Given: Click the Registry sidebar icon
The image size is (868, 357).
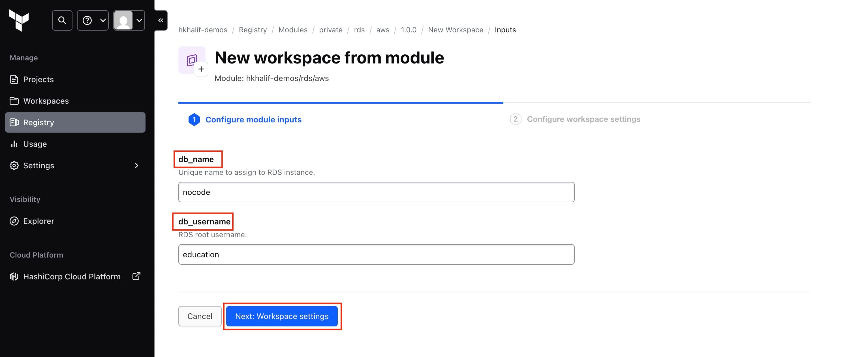Looking at the screenshot, I should coord(14,122).
